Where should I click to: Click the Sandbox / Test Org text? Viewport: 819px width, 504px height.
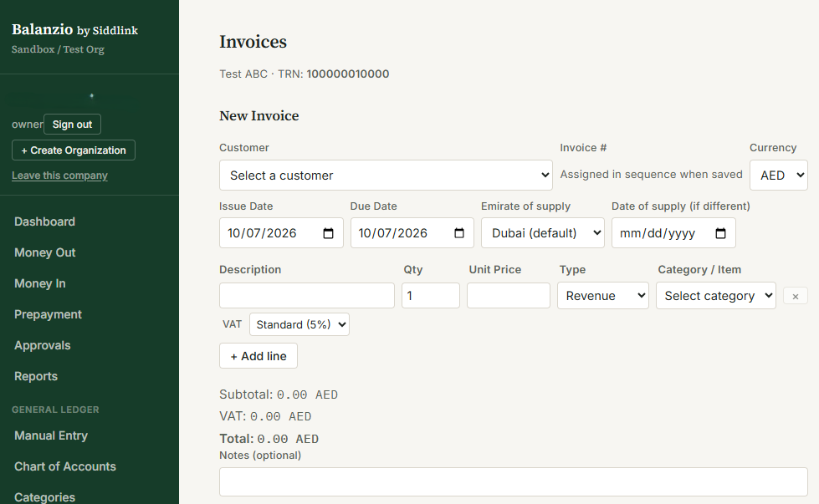point(58,49)
